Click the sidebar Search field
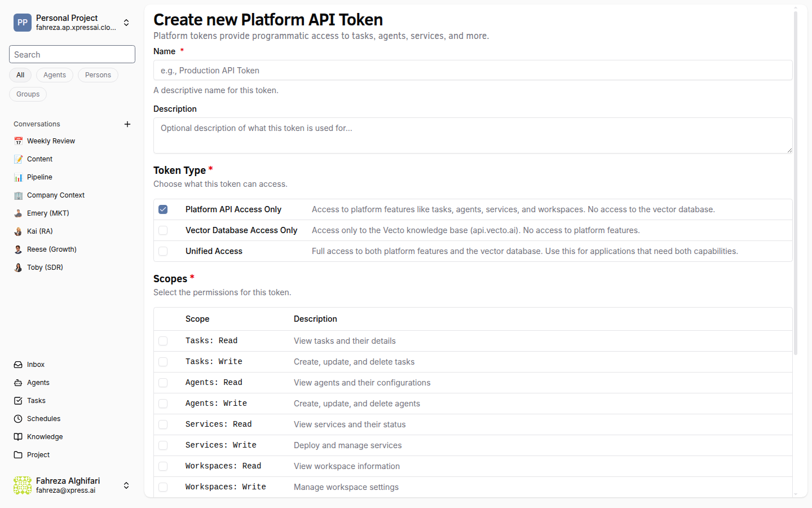812x508 pixels. pyautogui.click(x=72, y=54)
